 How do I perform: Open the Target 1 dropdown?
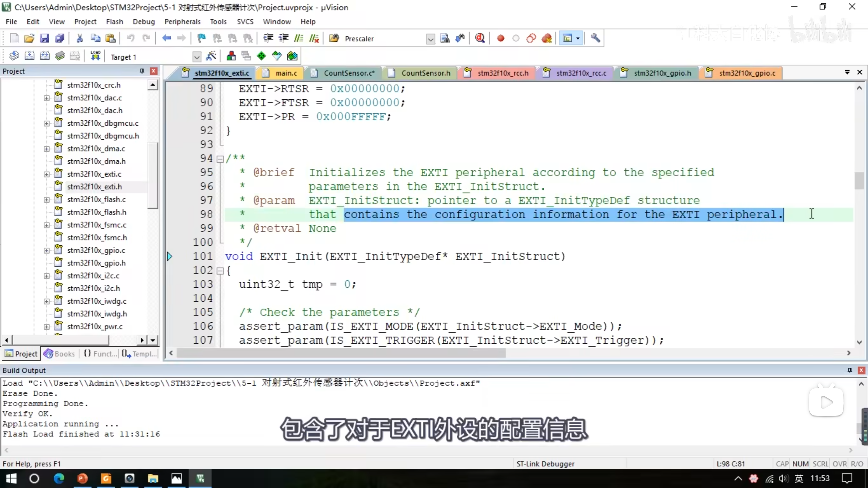click(x=196, y=57)
